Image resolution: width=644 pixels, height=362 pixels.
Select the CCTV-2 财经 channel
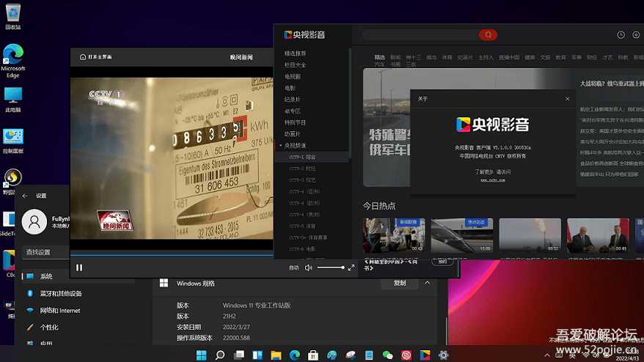coord(302,169)
